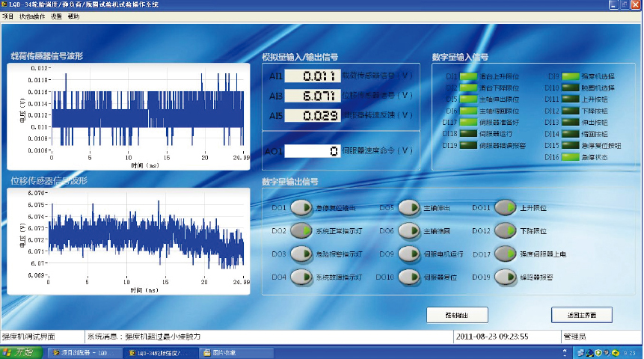Toggle DO9 servo motor run switch
The image size is (644, 359).
(408, 254)
